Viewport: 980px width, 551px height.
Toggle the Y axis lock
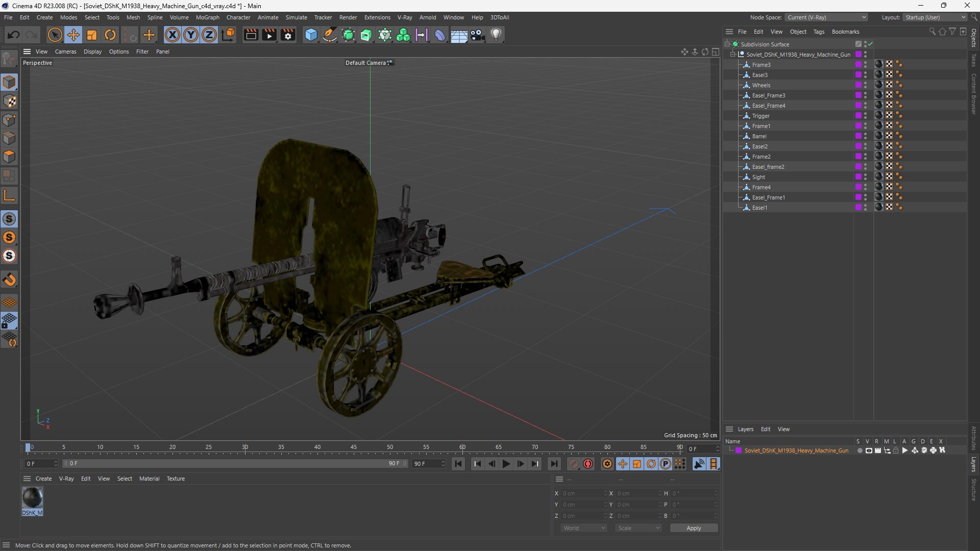(x=191, y=35)
